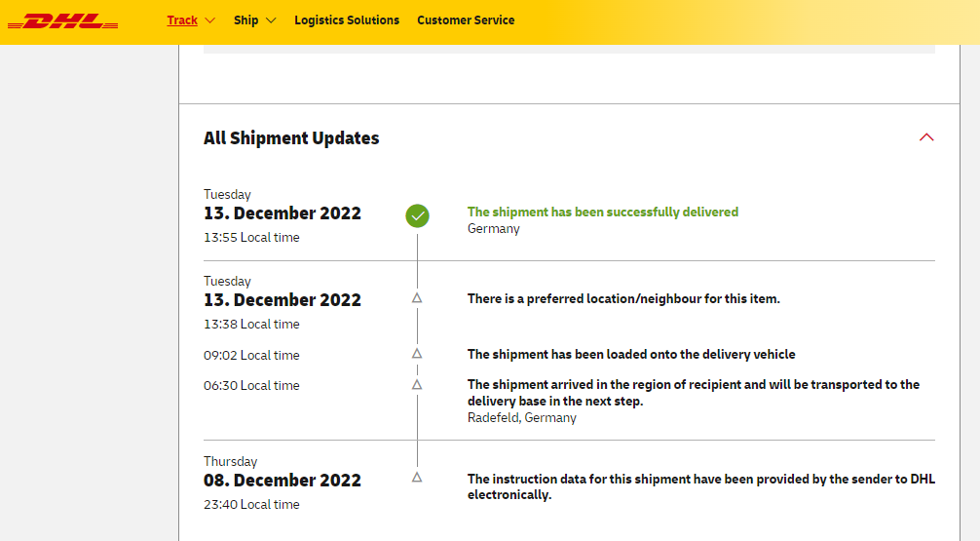
Task: Click the Radefeld, Germany location text
Action: (522, 418)
